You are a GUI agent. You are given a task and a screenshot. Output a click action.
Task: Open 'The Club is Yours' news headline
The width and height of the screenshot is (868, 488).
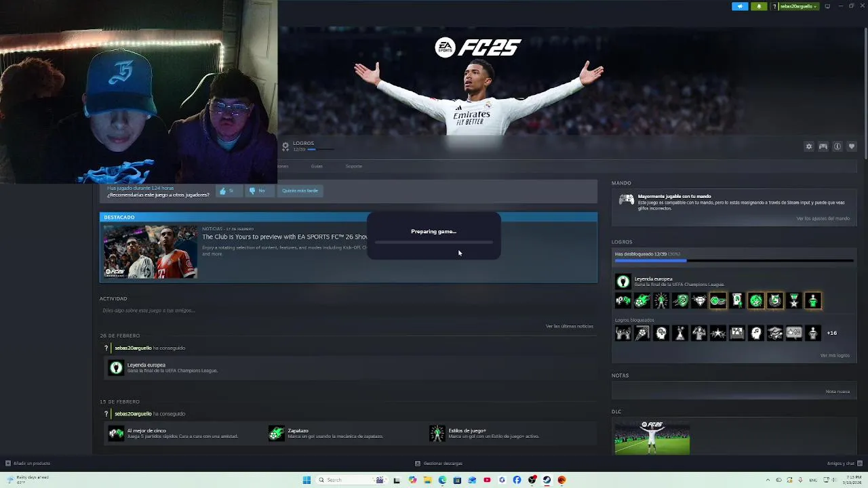coord(284,237)
